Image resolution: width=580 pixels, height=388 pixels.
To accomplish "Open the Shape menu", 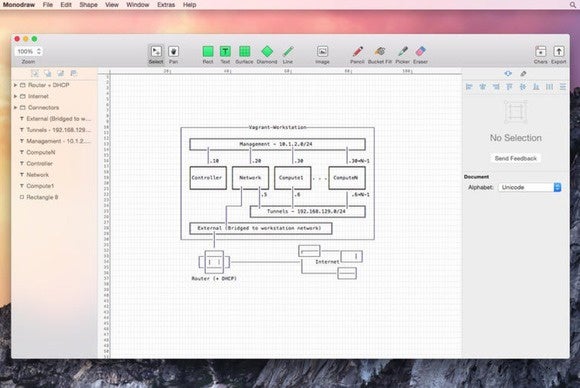I will pyautogui.click(x=88, y=5).
